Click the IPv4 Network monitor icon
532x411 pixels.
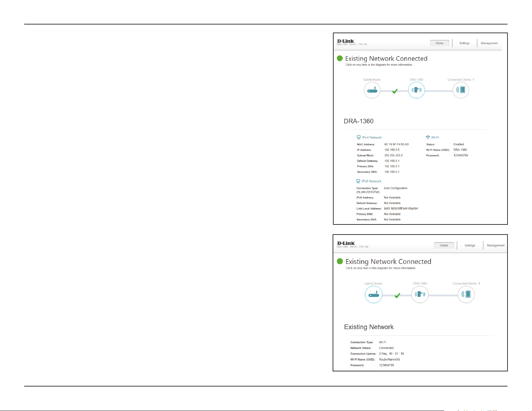click(x=358, y=137)
